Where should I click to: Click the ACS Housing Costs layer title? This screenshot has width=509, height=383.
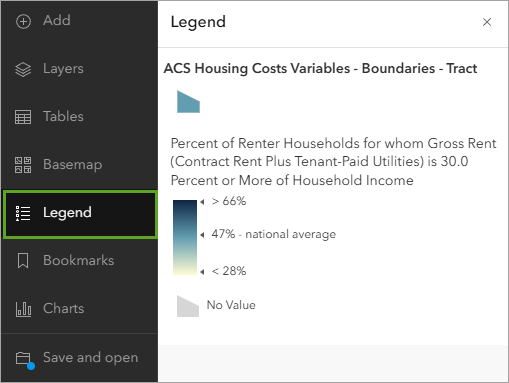320,68
